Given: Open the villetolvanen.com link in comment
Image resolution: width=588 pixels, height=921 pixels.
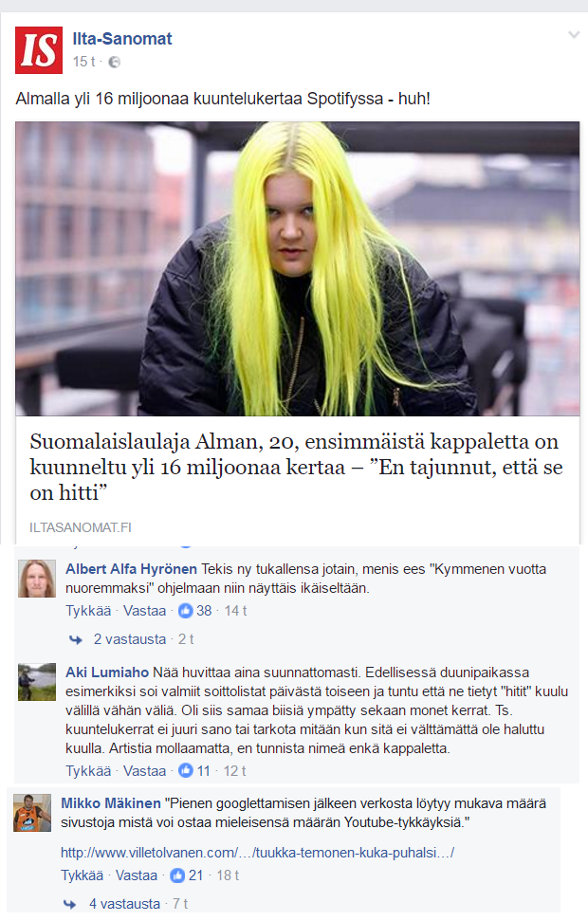Looking at the screenshot, I should pos(257,853).
